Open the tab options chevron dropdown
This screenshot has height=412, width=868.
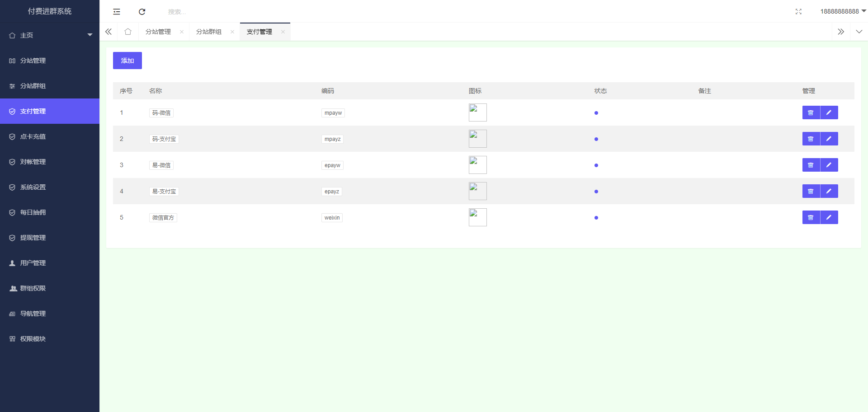click(x=859, y=32)
